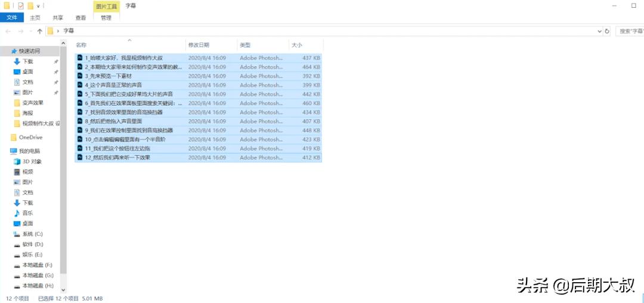Click the Photoshop icon of file 12_然后我们再来听一下效果

tap(80, 157)
